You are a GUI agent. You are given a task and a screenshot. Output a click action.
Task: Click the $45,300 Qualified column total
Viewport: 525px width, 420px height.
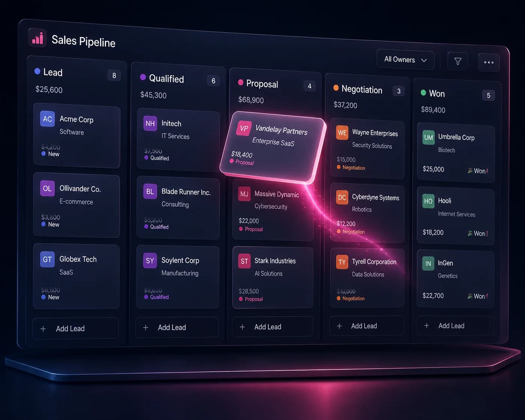(153, 95)
